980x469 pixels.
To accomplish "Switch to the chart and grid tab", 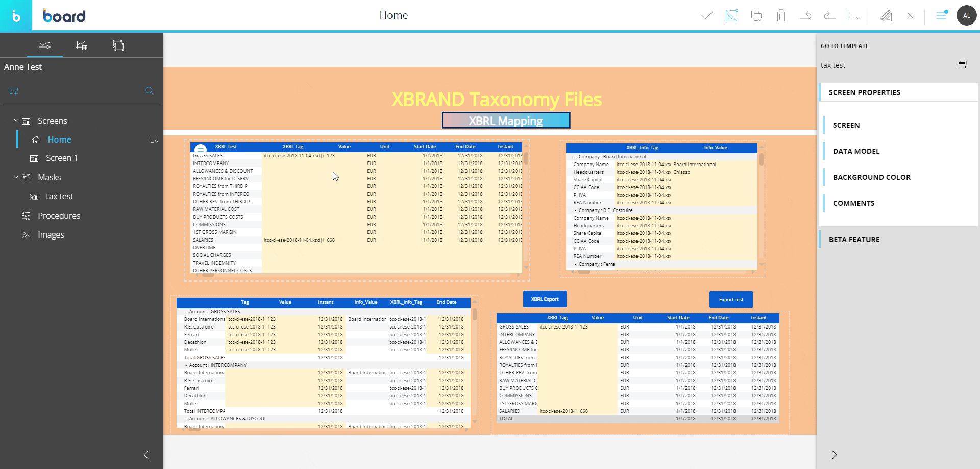I will coord(82,45).
